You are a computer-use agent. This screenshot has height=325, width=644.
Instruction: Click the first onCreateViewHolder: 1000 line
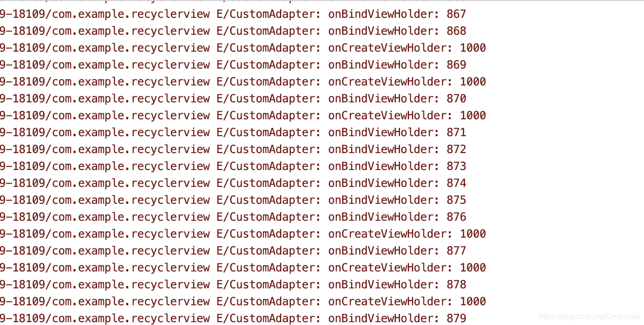(243, 48)
